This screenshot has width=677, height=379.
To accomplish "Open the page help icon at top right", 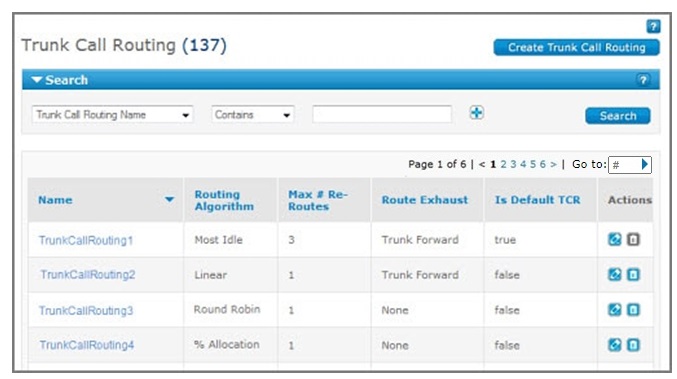I will tap(653, 26).
